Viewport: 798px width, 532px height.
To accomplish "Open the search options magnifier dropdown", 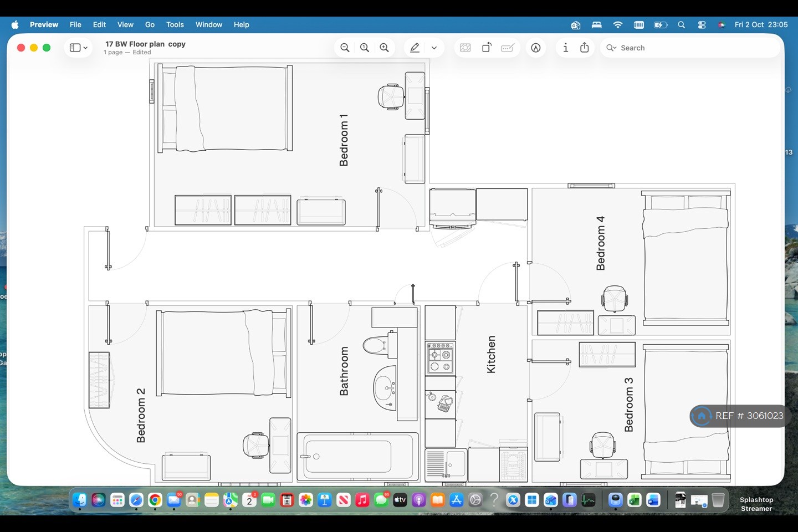I will point(611,48).
